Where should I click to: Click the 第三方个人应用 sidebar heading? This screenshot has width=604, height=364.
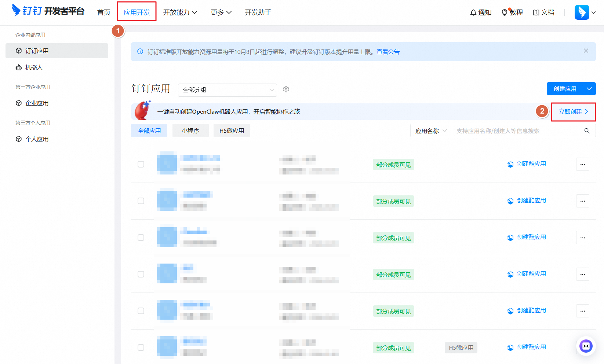pyautogui.click(x=33, y=123)
